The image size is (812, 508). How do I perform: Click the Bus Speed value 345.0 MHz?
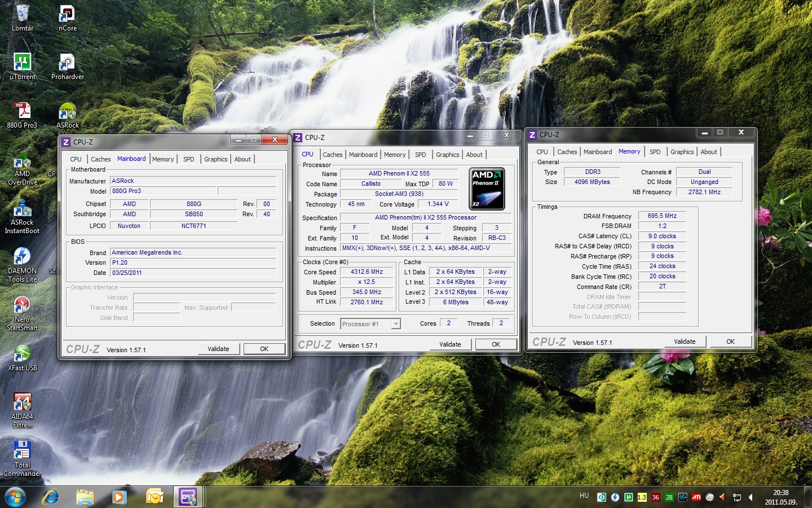[367, 292]
